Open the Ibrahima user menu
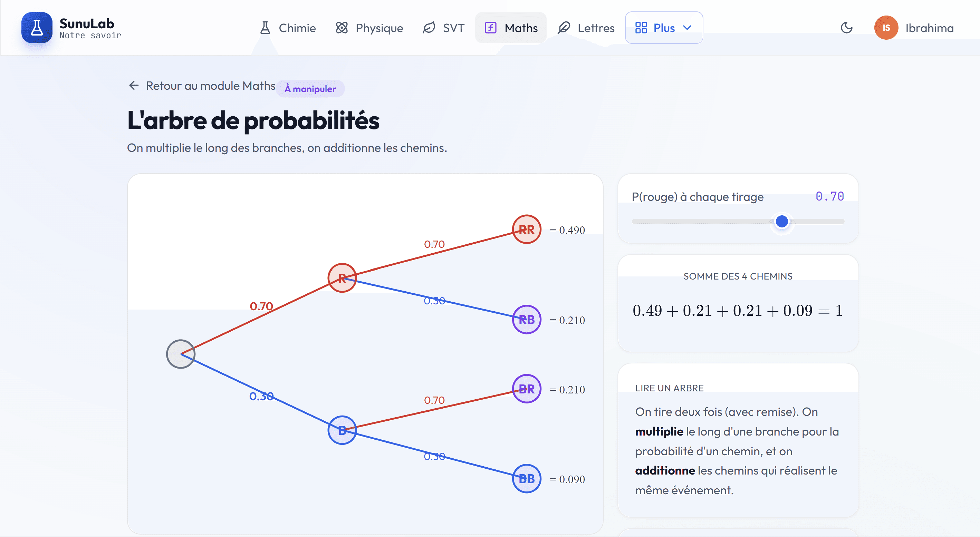Image resolution: width=980 pixels, height=537 pixels. pyautogui.click(x=914, y=28)
